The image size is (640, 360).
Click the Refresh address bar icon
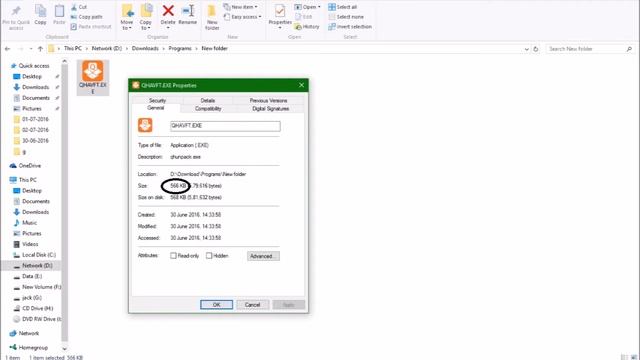tap(536, 49)
